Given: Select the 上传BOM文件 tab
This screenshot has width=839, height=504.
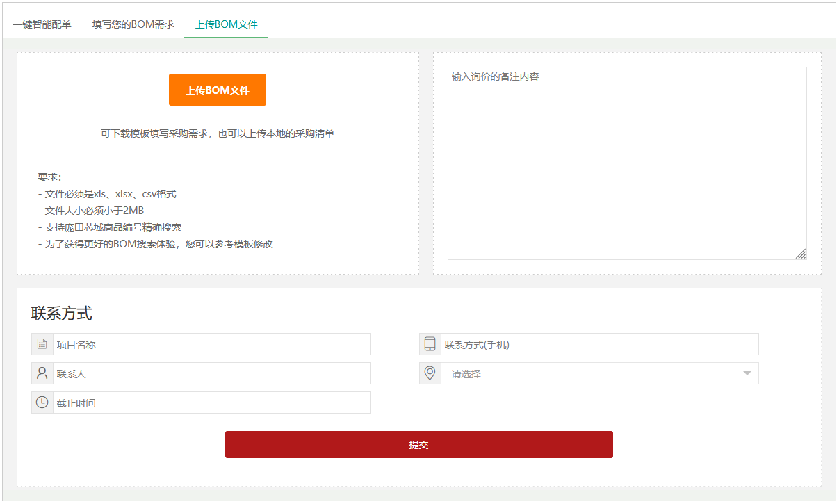Looking at the screenshot, I should tap(226, 24).
